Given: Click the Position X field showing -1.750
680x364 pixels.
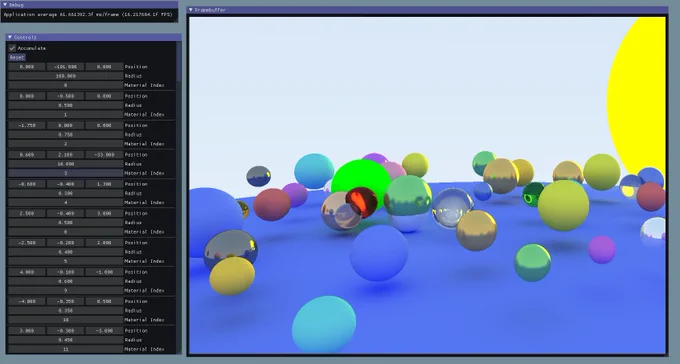Looking at the screenshot, I should point(27,125).
